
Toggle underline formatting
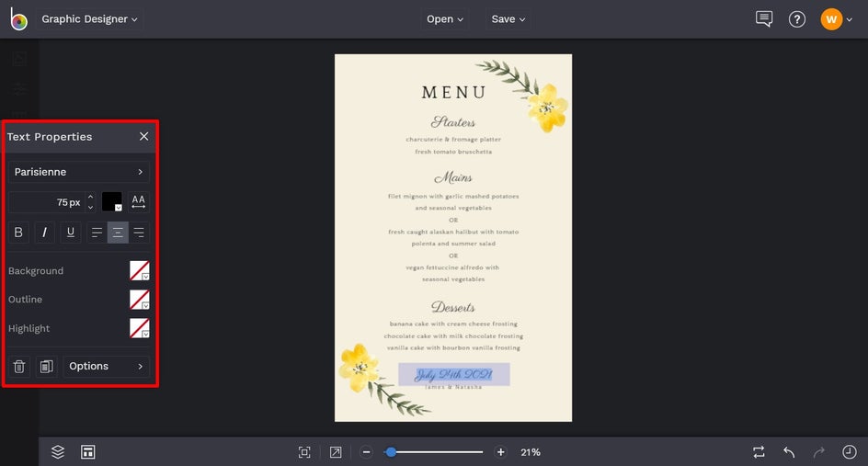pos(70,233)
